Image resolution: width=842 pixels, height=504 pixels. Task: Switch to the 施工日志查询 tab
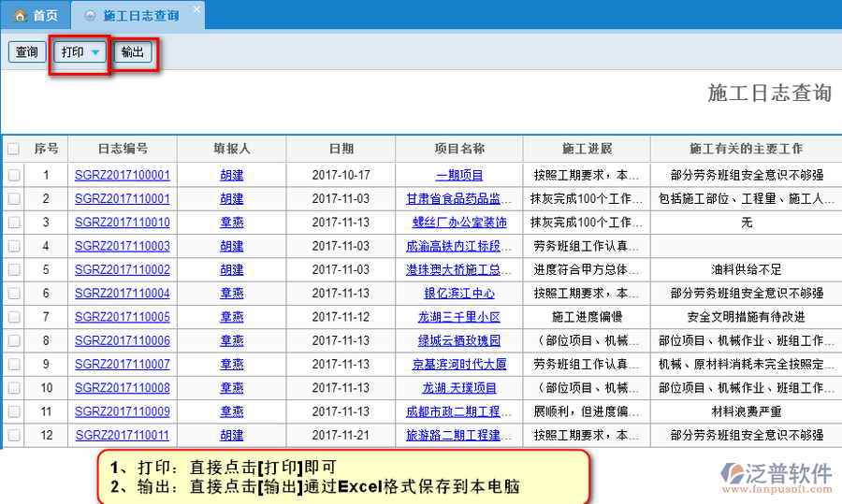pos(140,16)
